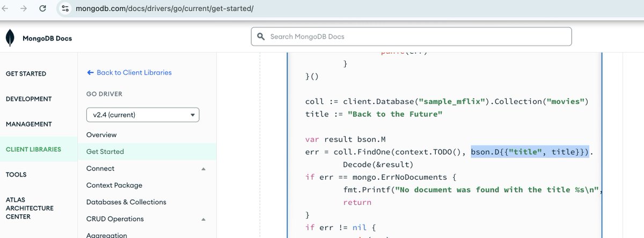Image resolution: width=644 pixels, height=238 pixels.
Task: Click the browser forward arrow
Action: [x=24, y=9]
